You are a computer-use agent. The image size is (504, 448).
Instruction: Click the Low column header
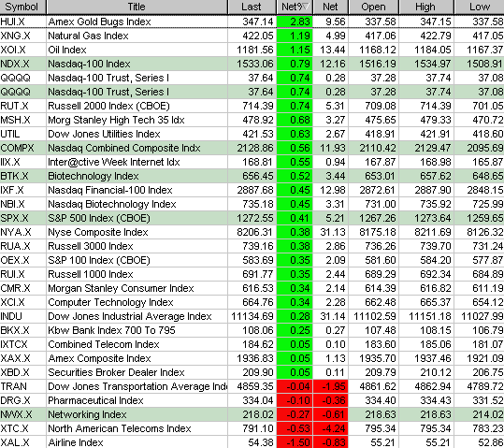click(480, 7)
